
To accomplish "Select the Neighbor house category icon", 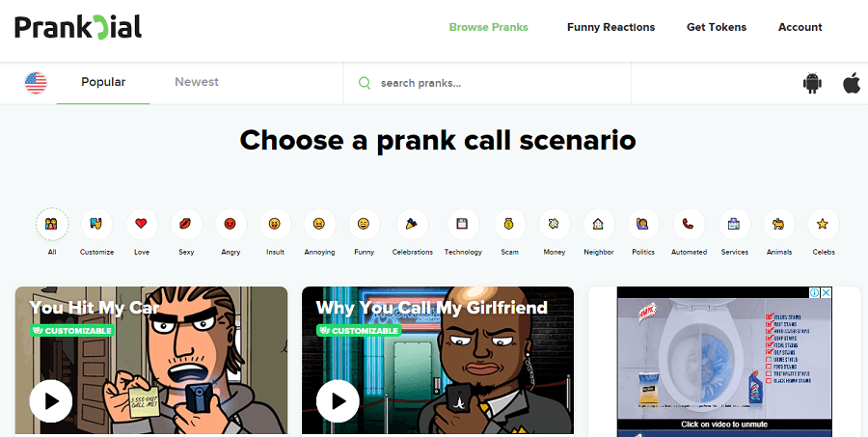I will 598,225.
